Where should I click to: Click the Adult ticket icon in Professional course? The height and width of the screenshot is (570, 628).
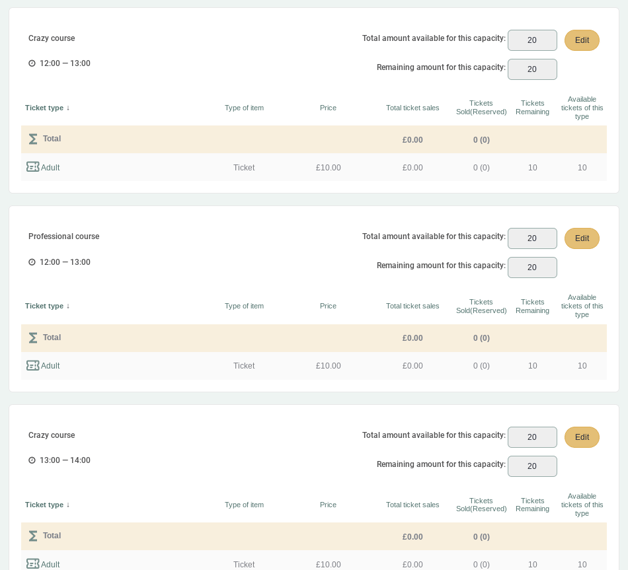point(33,366)
